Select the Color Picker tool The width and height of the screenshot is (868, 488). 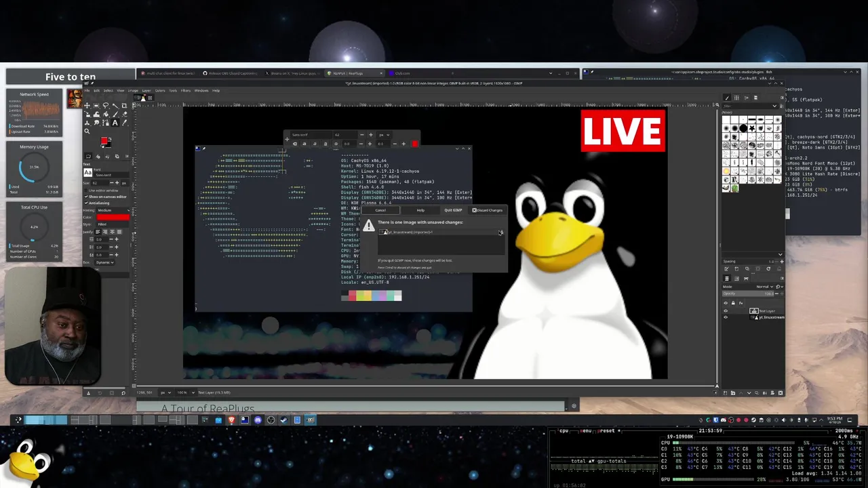(x=125, y=123)
